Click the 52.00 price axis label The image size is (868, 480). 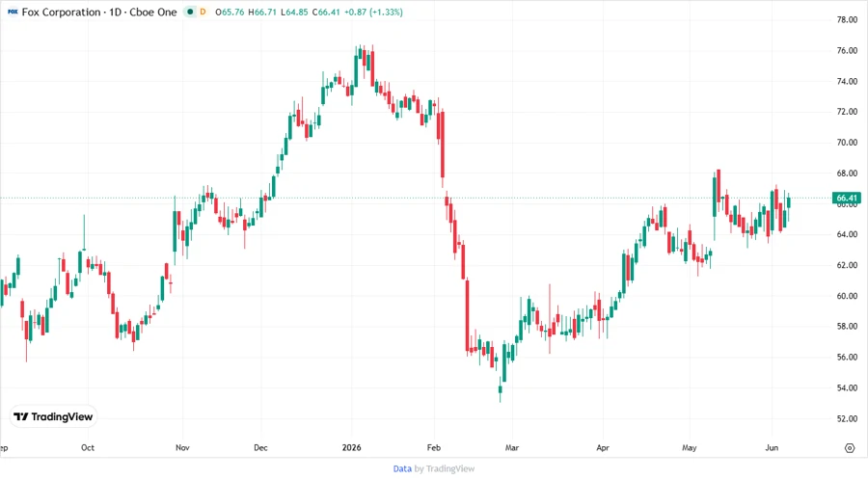847,418
